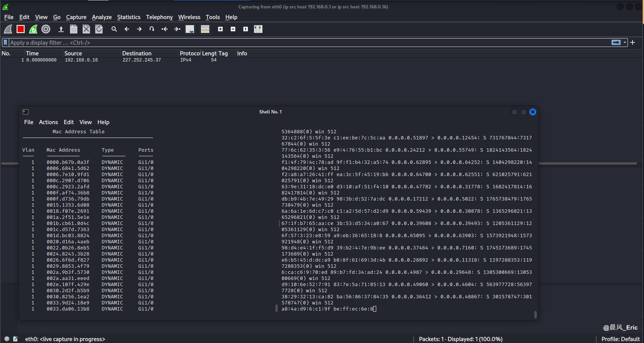
Task: Sort packets by Source column header
Action: point(92,53)
